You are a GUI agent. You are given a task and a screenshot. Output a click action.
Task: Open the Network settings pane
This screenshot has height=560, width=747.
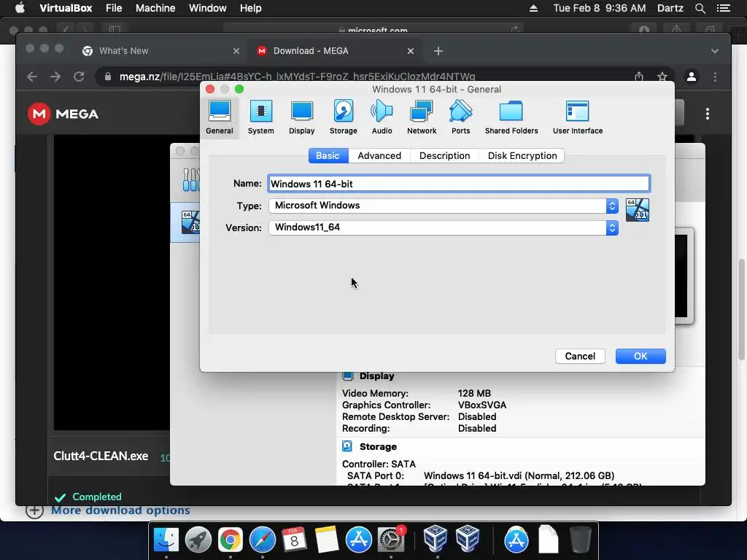[422, 117]
